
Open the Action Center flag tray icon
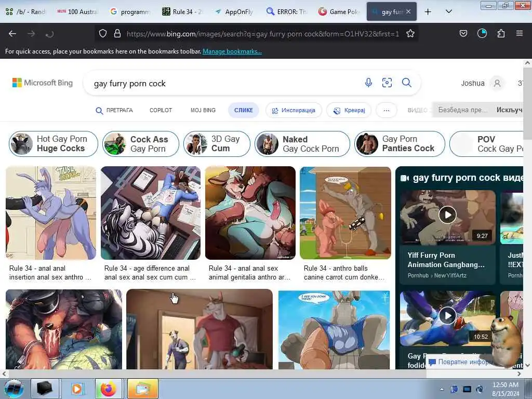click(x=454, y=389)
